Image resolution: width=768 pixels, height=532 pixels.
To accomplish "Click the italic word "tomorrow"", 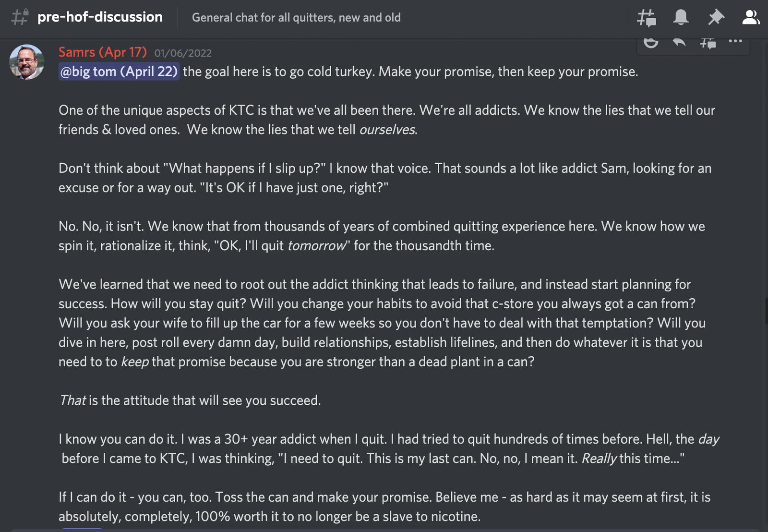I will coord(317,246).
